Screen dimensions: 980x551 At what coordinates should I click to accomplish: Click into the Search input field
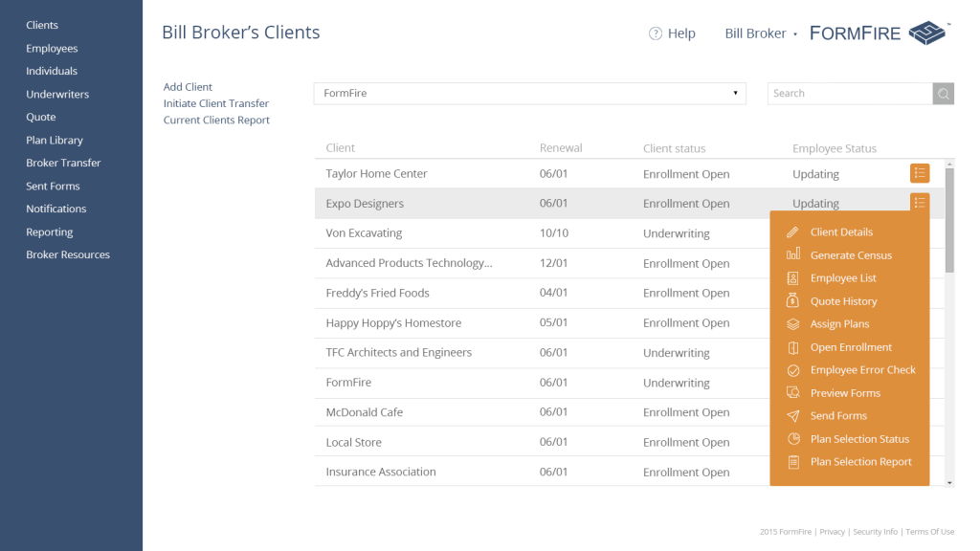point(850,94)
